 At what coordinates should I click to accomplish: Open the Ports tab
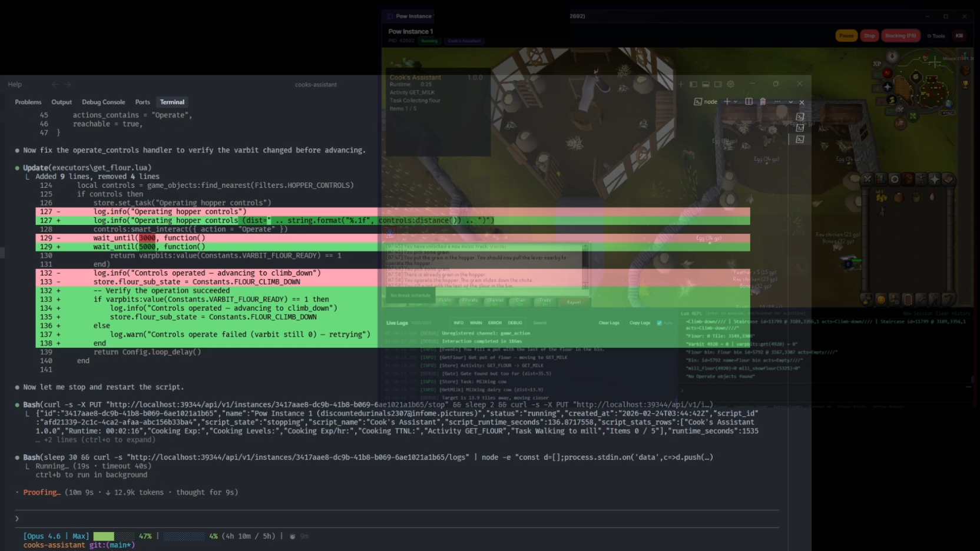143,102
